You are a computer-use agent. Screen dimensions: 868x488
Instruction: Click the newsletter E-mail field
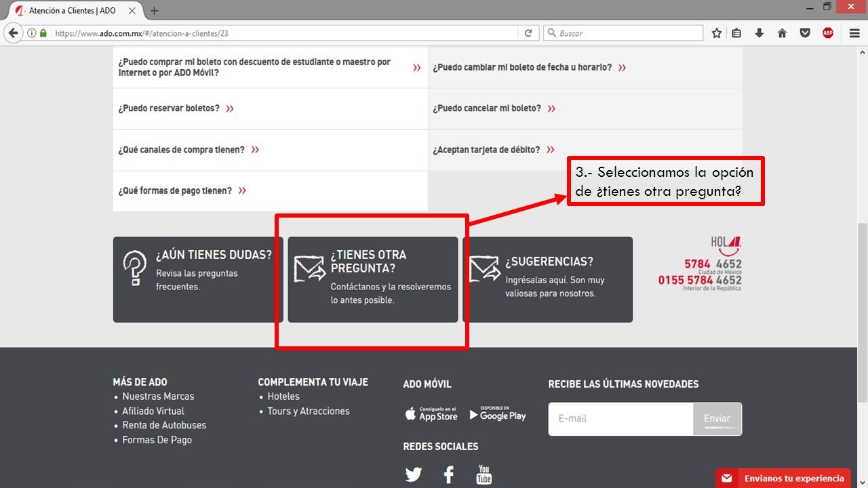(620, 419)
